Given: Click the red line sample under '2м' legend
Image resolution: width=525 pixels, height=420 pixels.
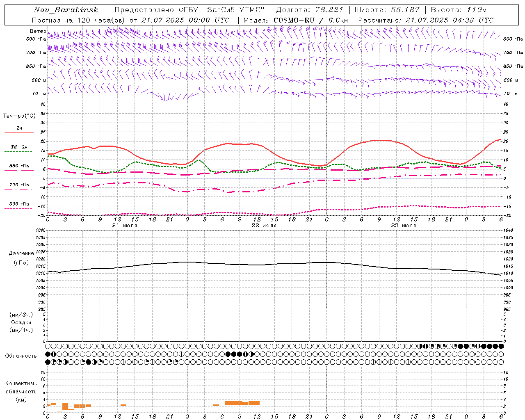Looking at the screenshot, I should [x=19, y=133].
